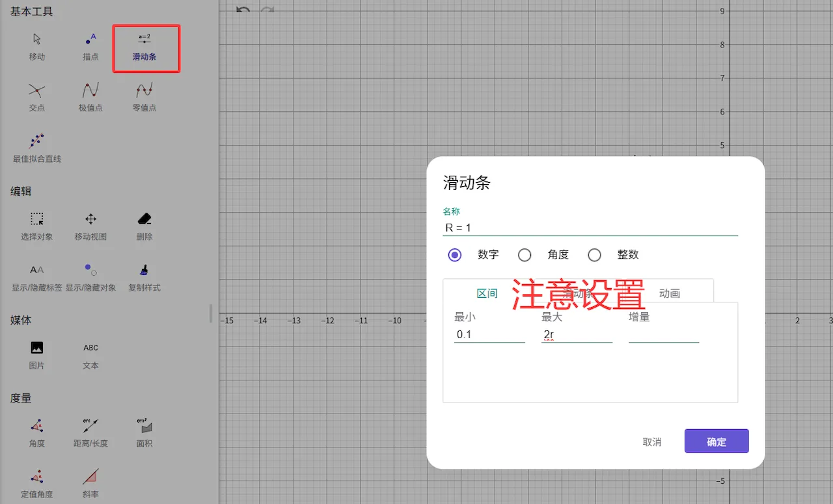Select the 移动 (Move) tool
833x504 pixels.
37,46
